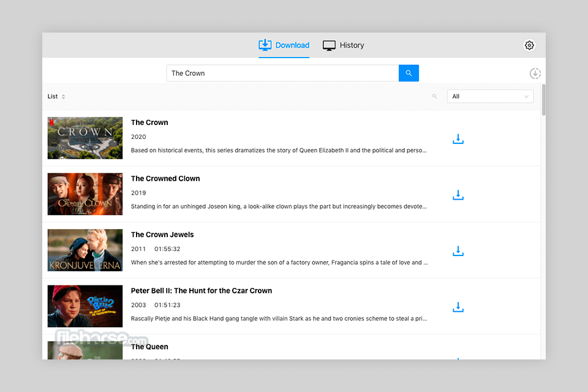Open The Crown thumbnail
Screen dimensions: 588x392
pyautogui.click(x=85, y=138)
